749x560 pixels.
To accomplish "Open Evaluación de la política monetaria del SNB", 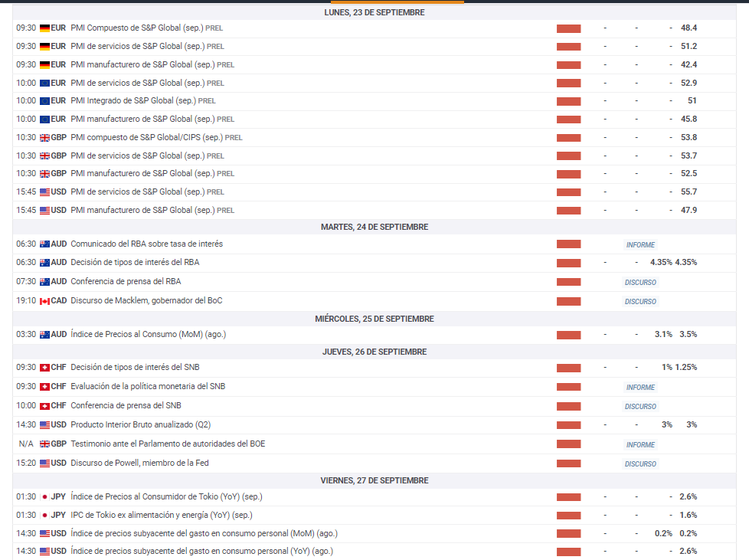I will [148, 387].
